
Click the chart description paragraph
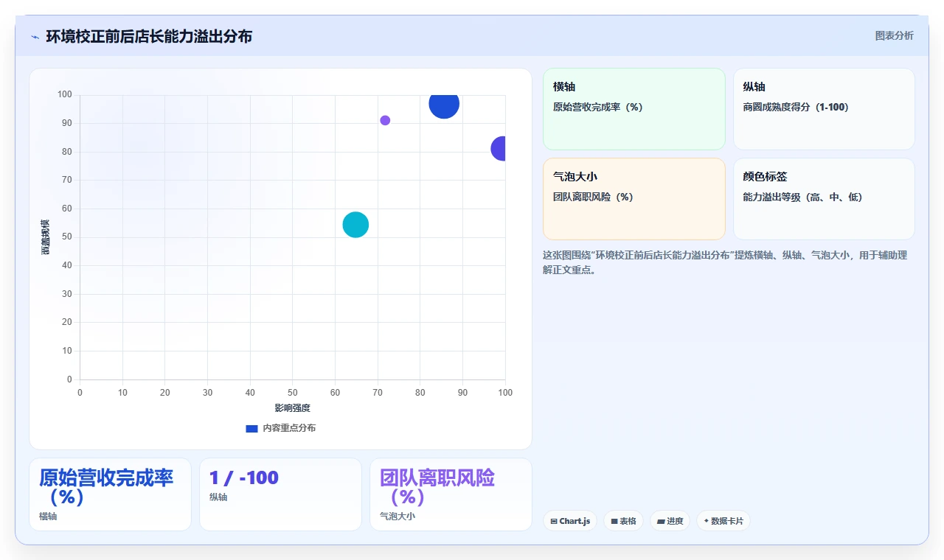tap(725, 262)
